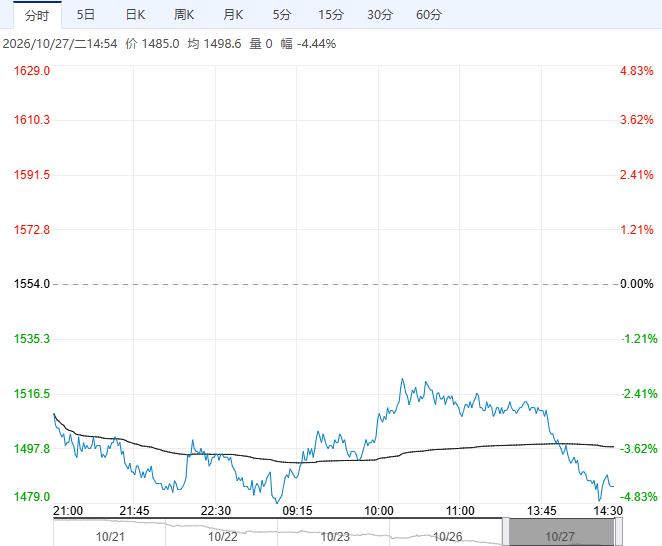Click the 1591.5 price label
Screen dimensions: 662x546
32,175
